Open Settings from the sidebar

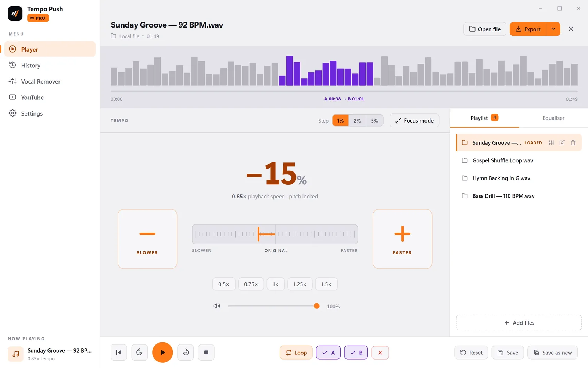point(50,113)
